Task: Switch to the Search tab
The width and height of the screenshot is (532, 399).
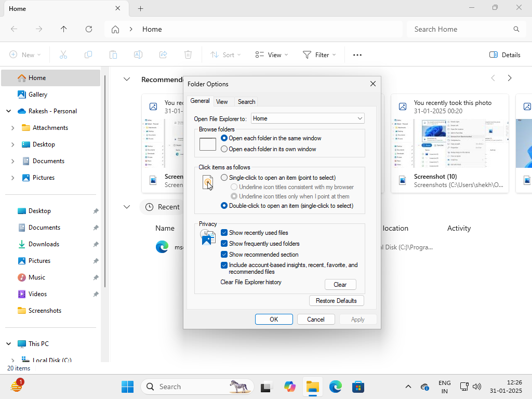Action: (x=246, y=101)
